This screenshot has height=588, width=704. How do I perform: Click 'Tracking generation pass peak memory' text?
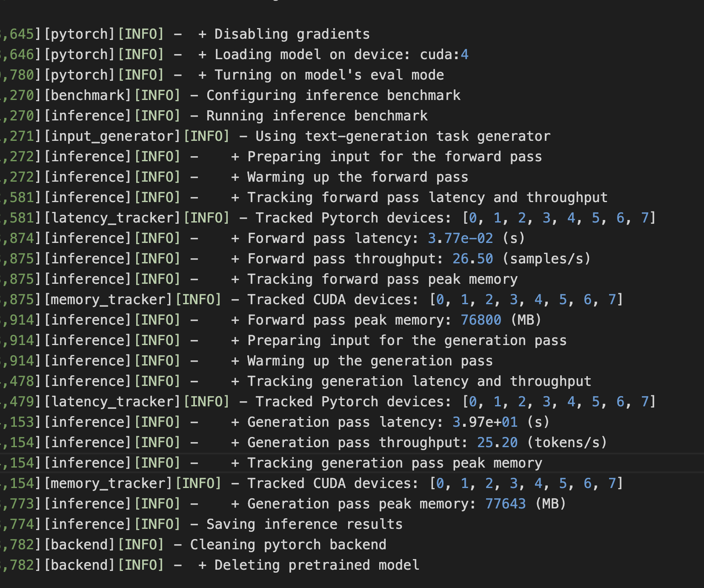tap(395, 463)
